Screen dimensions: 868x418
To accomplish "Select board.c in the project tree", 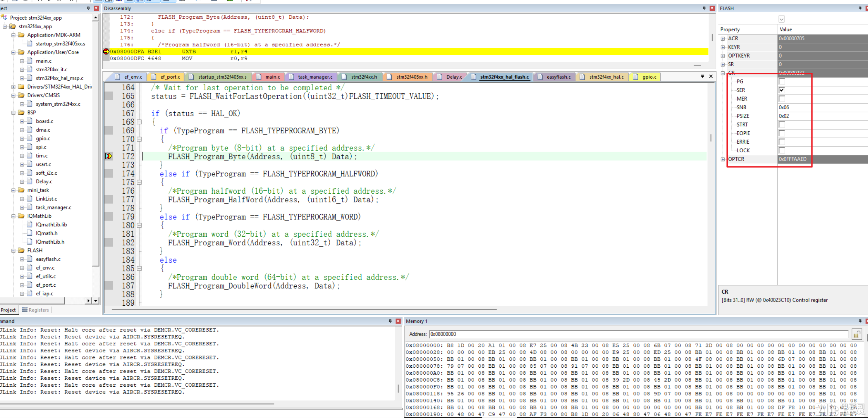I will (44, 121).
